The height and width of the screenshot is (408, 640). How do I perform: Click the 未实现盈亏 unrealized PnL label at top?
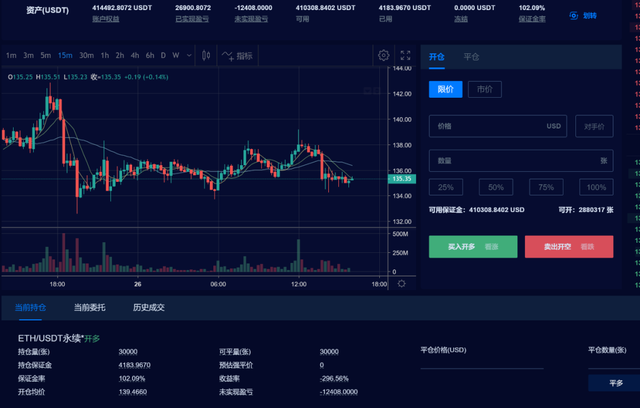[251, 19]
